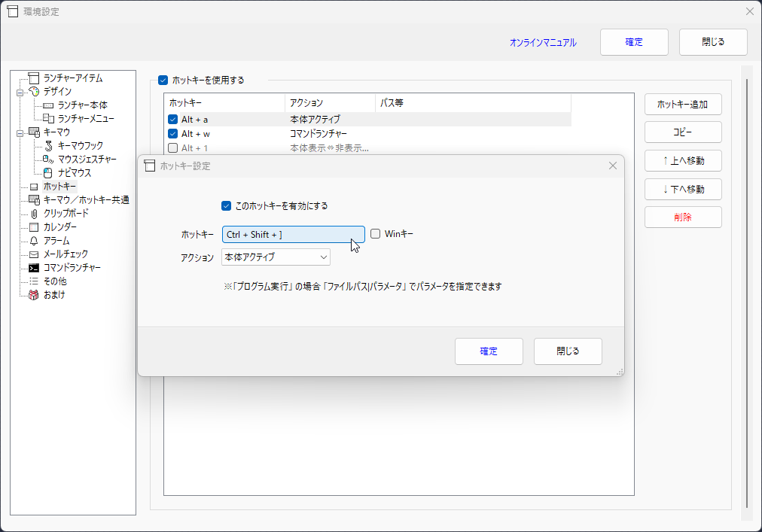
Task: Click the ナビマウス mouse icon
Action: point(48,173)
